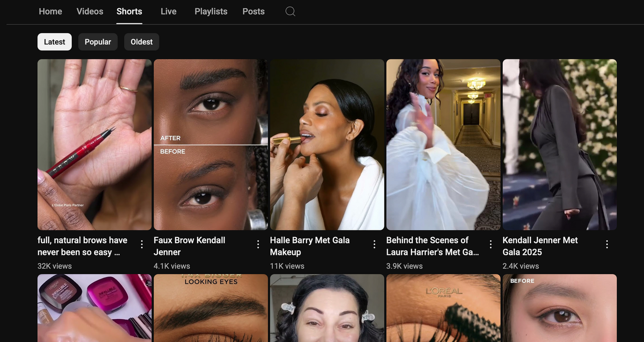This screenshot has width=644, height=342.
Task: Open the Live tab
Action: pos(168,11)
